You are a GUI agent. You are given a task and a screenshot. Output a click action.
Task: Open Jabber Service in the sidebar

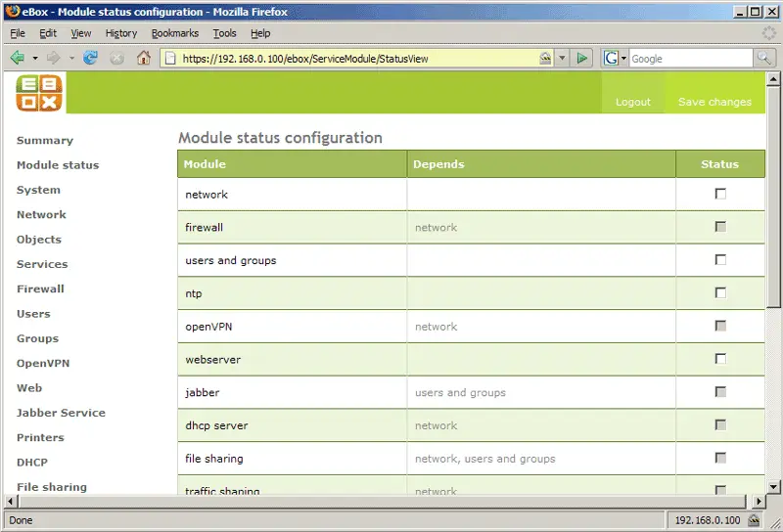(61, 413)
